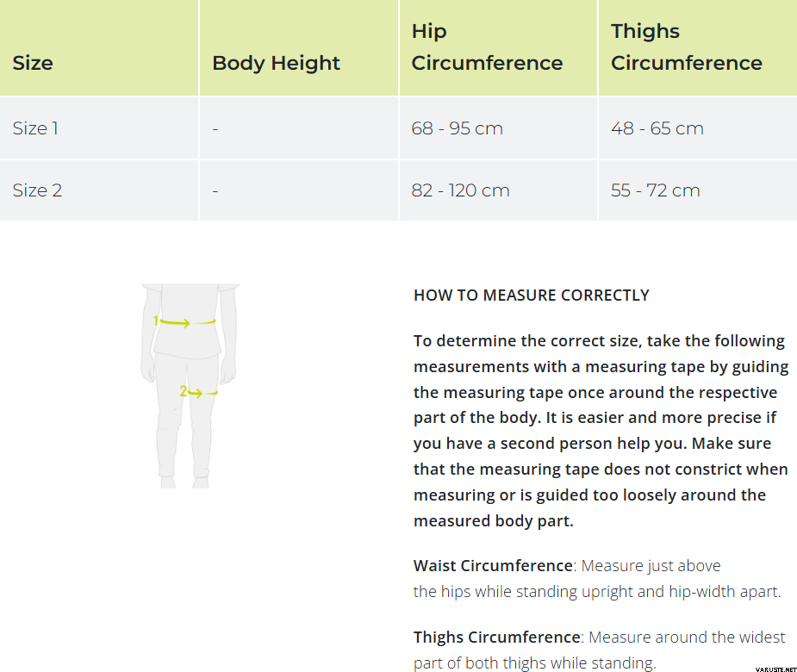Select the Size column header
The image size is (797, 672).
33,63
